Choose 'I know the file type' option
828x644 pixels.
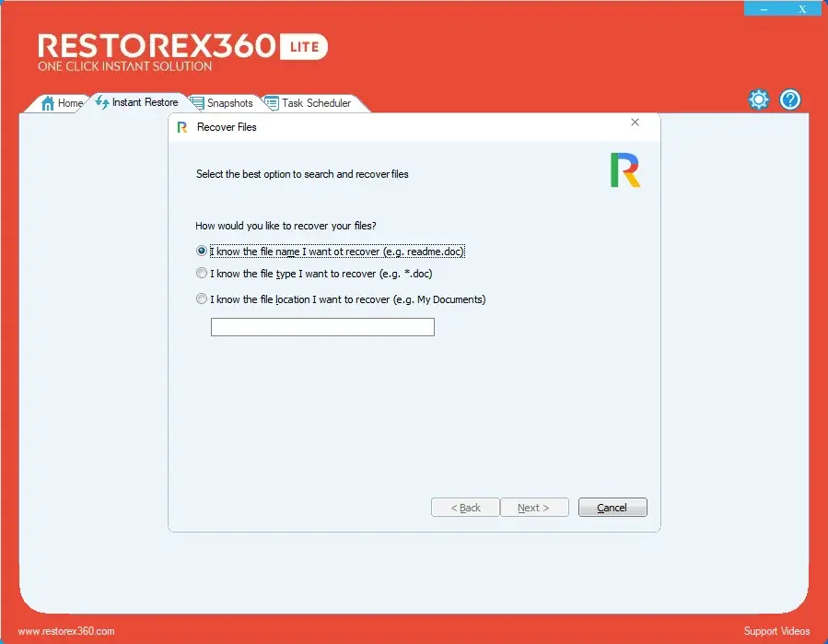(202, 274)
